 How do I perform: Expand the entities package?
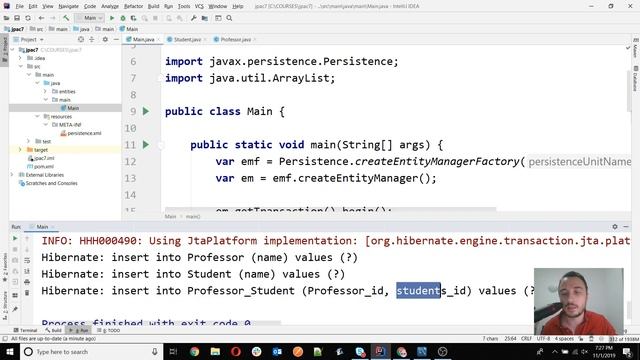[x=45, y=91]
